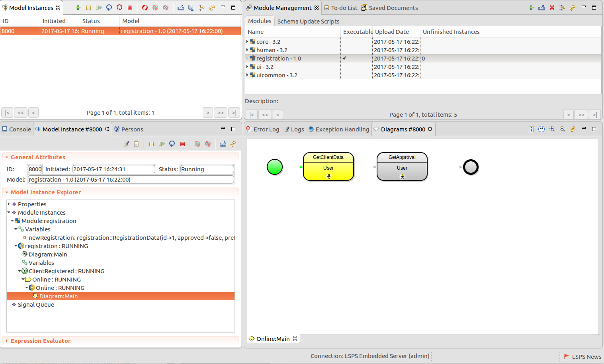The image size is (604, 364).
Task: Open the Saved Documents tab
Action: tap(389, 8)
